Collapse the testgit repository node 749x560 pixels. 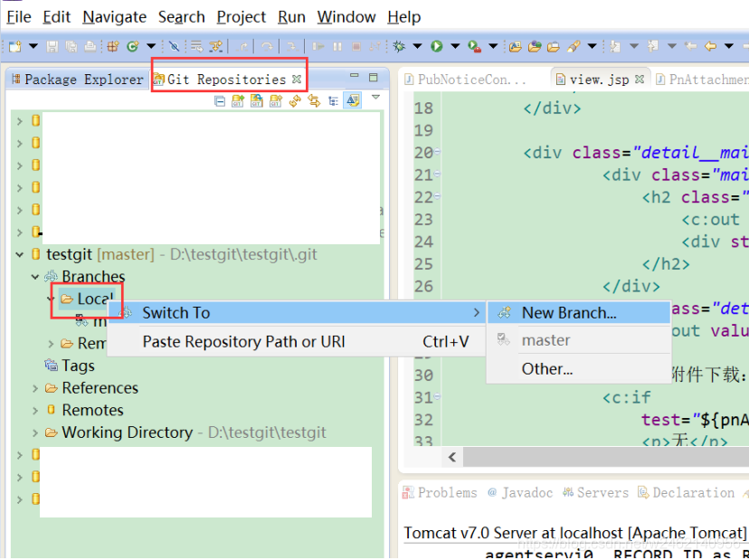click(20, 255)
